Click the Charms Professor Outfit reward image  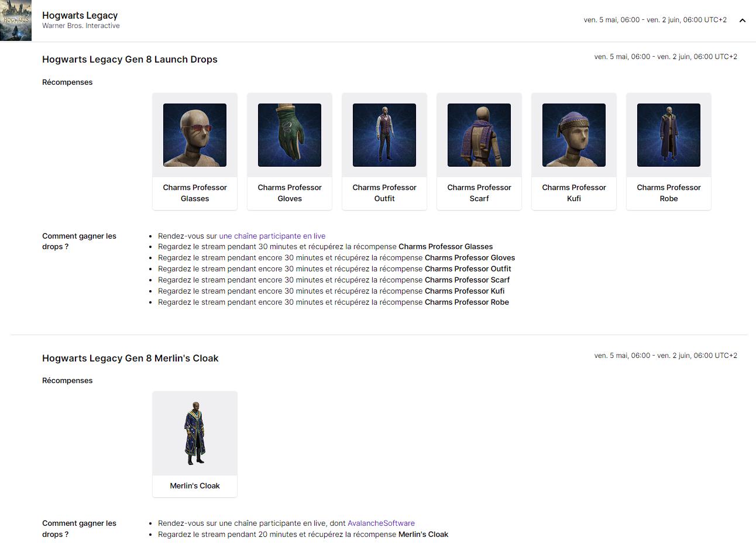384,135
